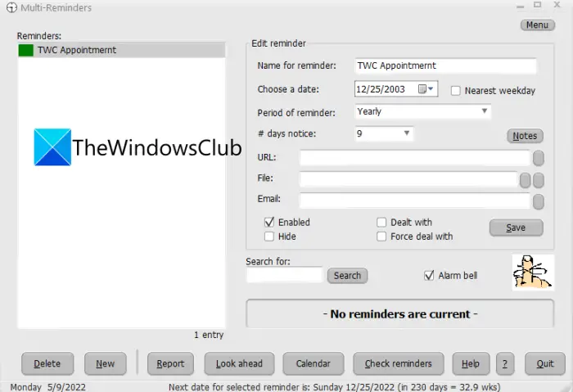Image resolution: width=573 pixels, height=392 pixels.
Task: Click the second small button beside File field
Action: coord(539,181)
